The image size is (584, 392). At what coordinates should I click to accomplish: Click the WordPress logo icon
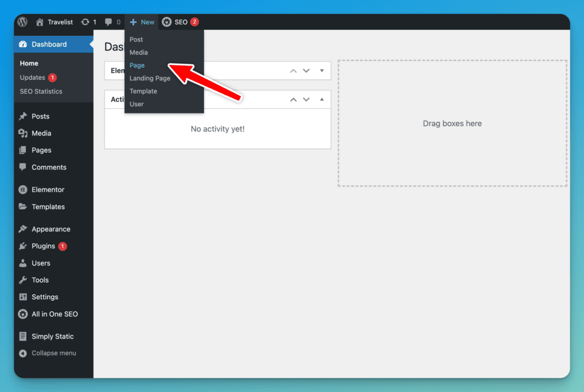point(23,22)
